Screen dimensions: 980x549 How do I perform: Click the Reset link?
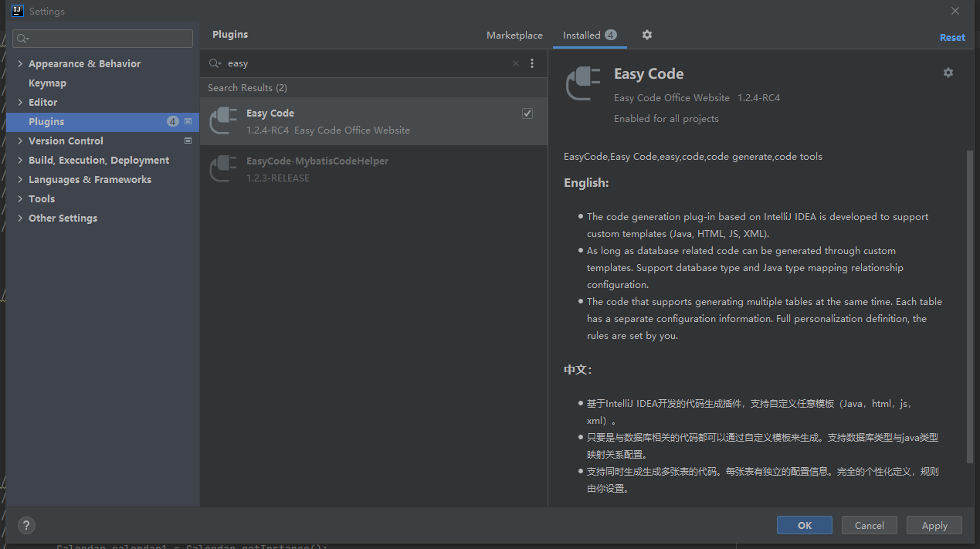[x=952, y=37]
